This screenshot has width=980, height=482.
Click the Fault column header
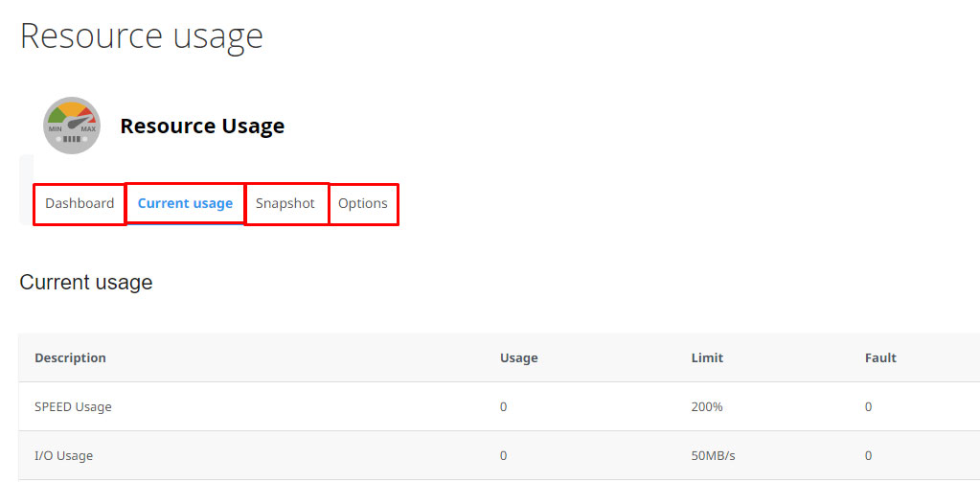880,358
